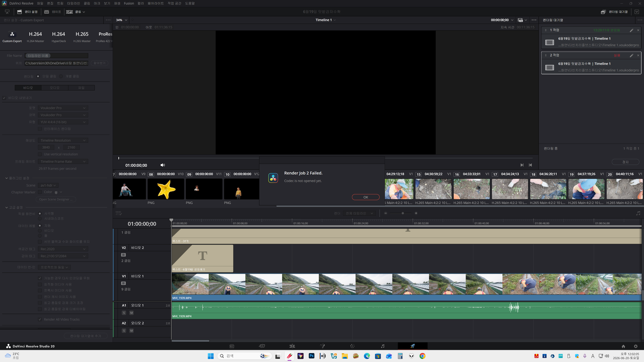Viewport: 644px width, 362px height.
Task: Open Timeline Frame Rate dropdown
Action: point(63,162)
